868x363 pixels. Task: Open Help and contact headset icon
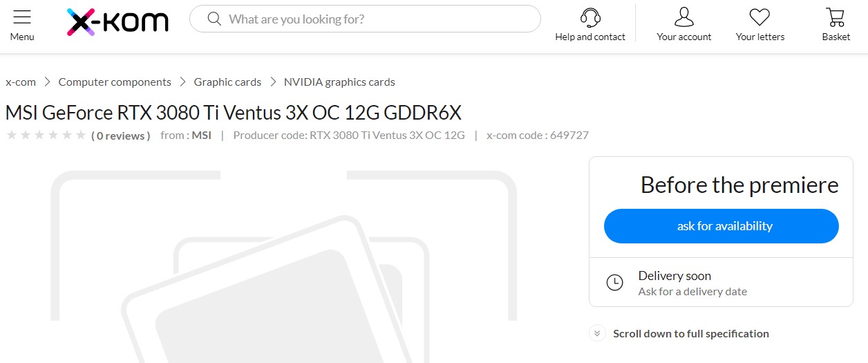[x=590, y=17]
